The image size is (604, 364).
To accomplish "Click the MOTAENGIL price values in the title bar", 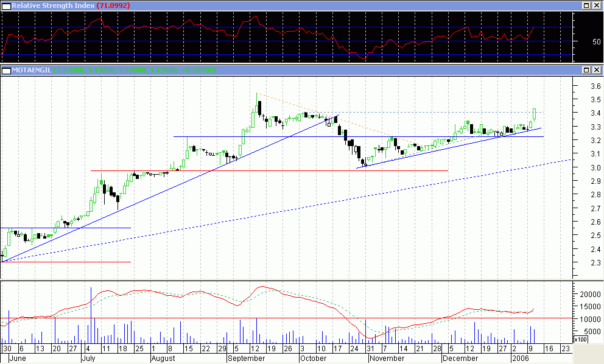I will click(x=135, y=70).
